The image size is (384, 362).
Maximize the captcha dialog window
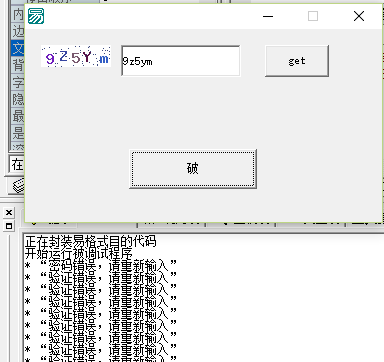pos(313,16)
